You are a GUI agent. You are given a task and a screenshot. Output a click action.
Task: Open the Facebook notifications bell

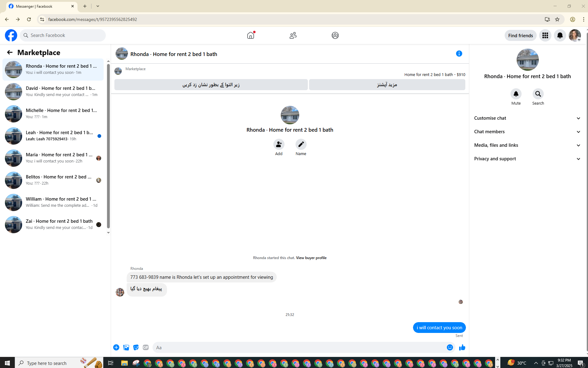[x=560, y=35]
